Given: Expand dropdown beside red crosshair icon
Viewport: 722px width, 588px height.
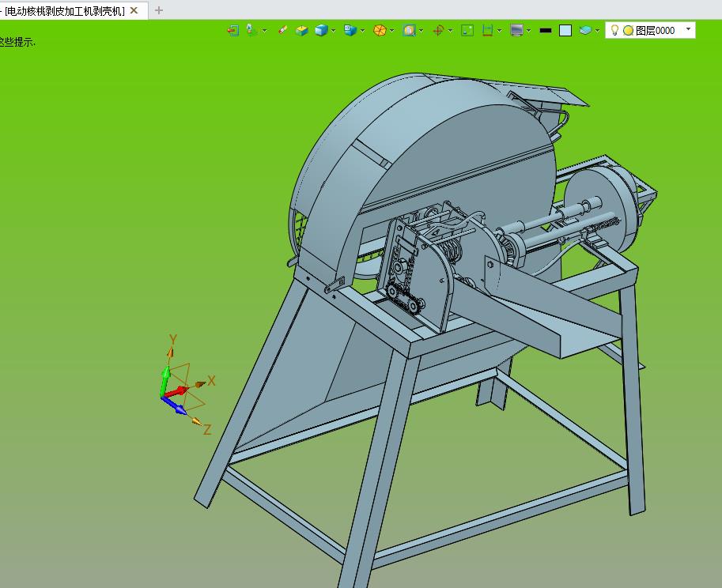Looking at the screenshot, I should [450, 31].
